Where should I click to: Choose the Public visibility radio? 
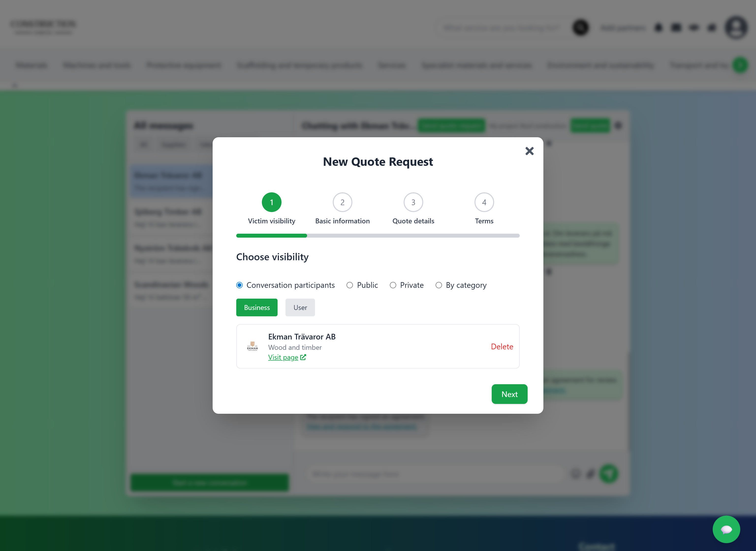tap(350, 285)
